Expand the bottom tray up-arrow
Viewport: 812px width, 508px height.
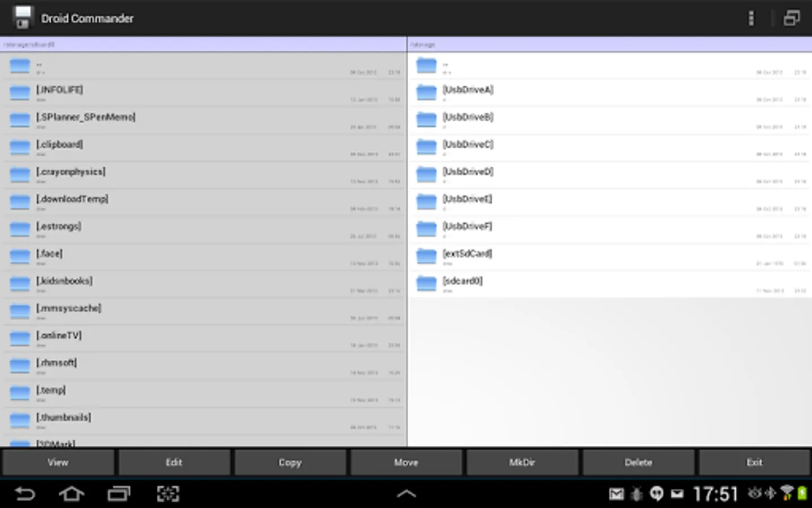[406, 494]
